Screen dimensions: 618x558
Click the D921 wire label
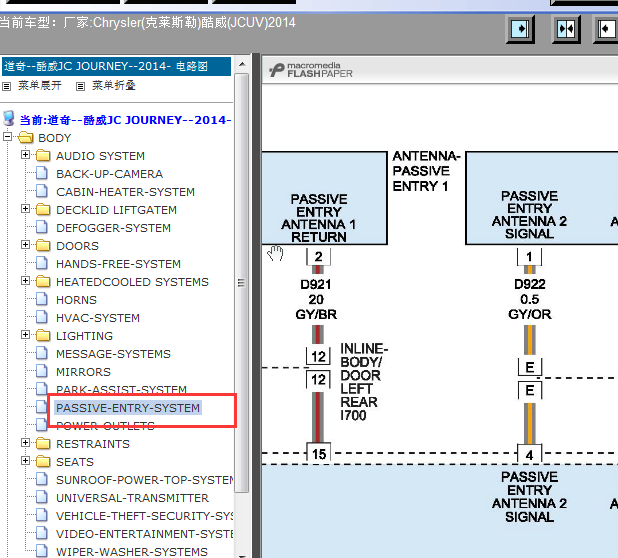[x=316, y=284]
